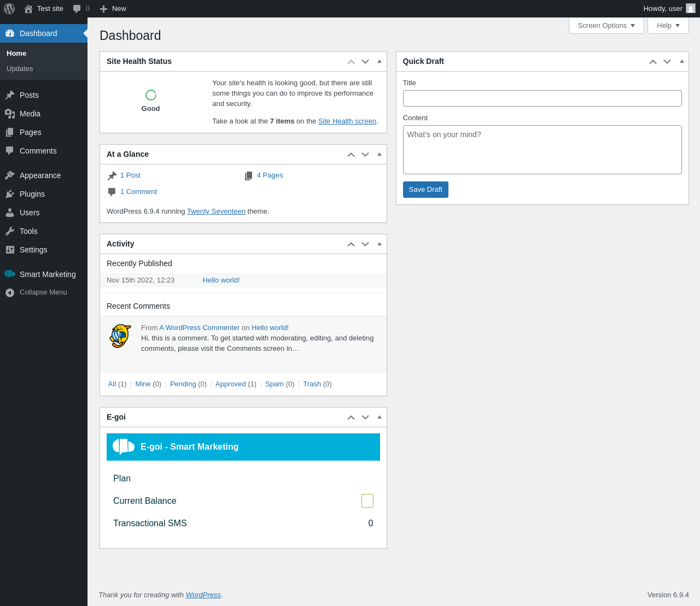The width and height of the screenshot is (700, 606).
Task: Collapse the At a Glance panel
Action: coord(380,154)
